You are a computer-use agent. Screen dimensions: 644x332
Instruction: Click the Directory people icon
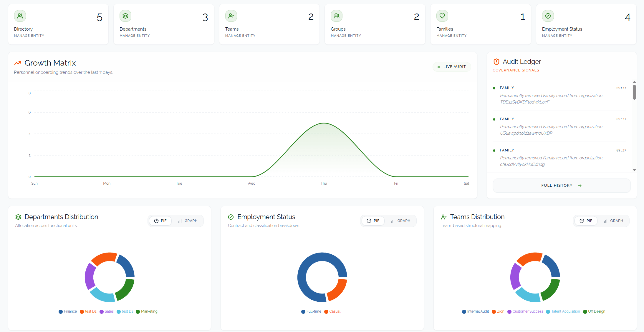click(20, 16)
